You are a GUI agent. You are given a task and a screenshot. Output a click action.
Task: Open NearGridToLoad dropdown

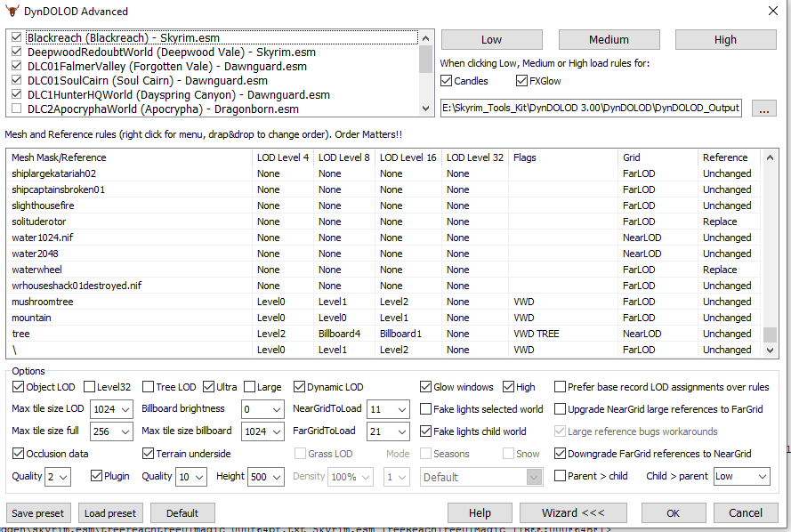[388, 409]
